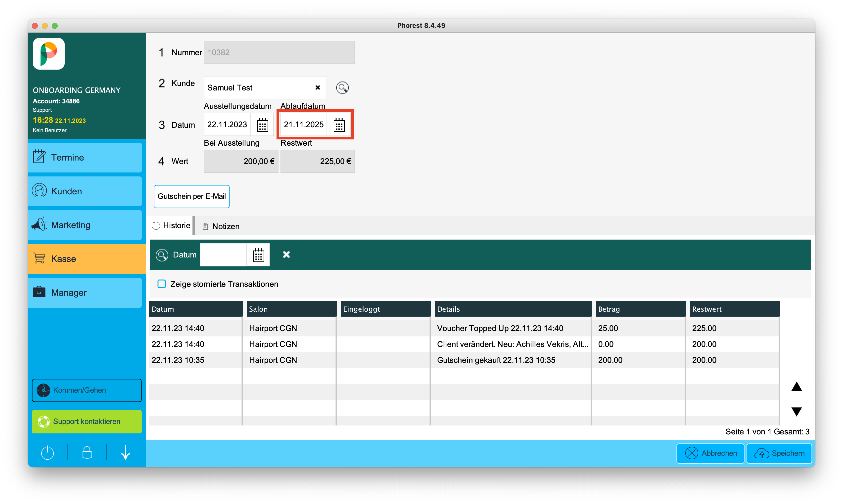Sort by the Betrag column header

641,309
